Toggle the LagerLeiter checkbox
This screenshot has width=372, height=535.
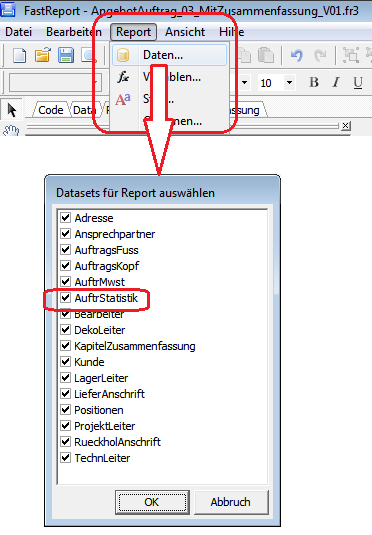(x=65, y=378)
